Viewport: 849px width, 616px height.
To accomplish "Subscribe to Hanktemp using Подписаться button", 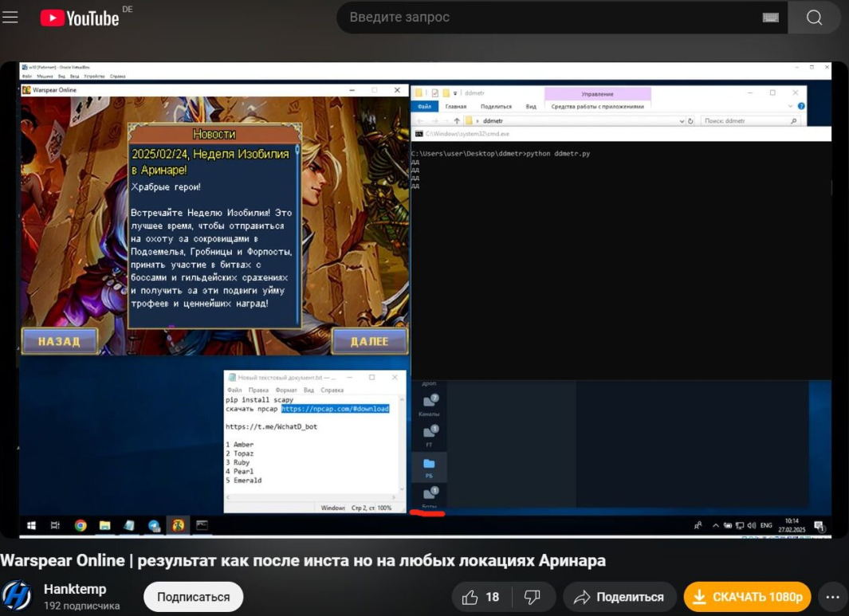I will pos(193,597).
